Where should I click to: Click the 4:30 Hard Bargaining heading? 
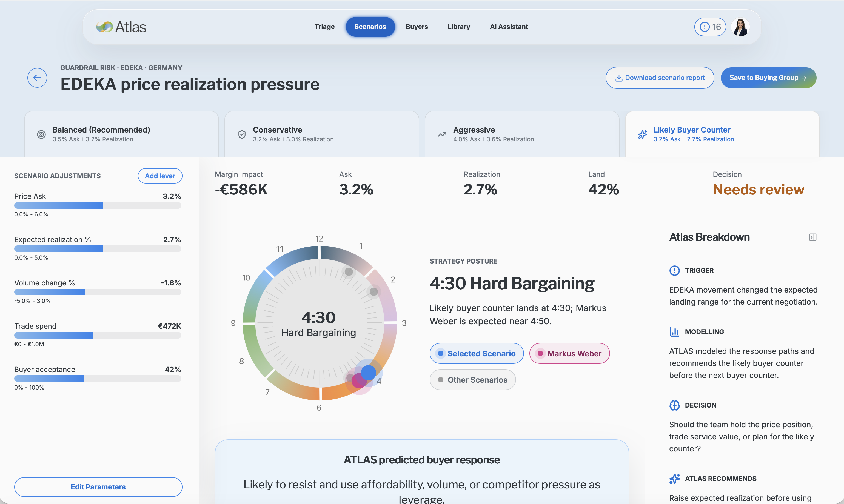(512, 283)
